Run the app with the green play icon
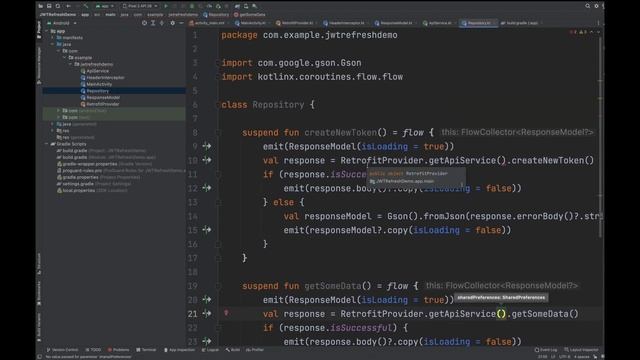 coord(166,6)
